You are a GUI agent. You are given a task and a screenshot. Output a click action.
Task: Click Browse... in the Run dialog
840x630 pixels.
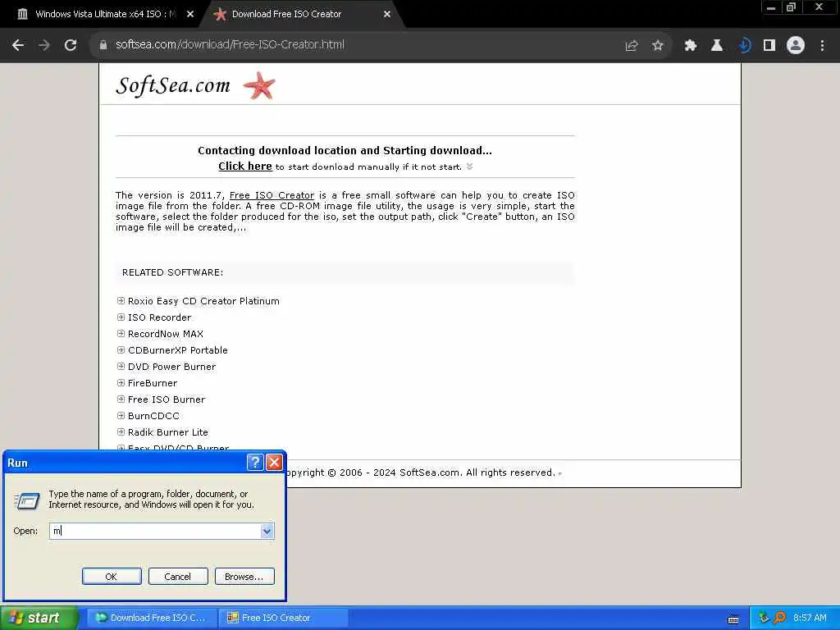click(x=244, y=577)
